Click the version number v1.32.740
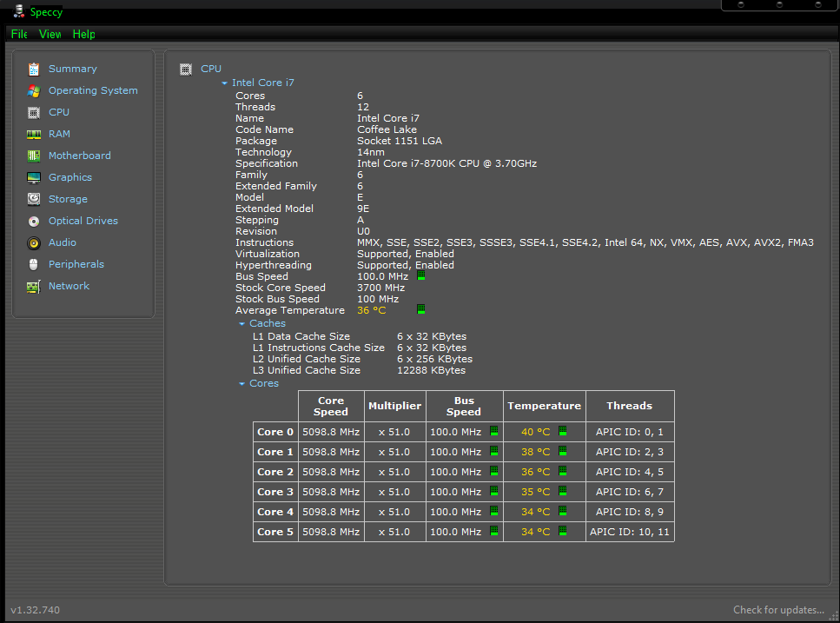Image resolution: width=840 pixels, height=623 pixels. click(x=36, y=610)
